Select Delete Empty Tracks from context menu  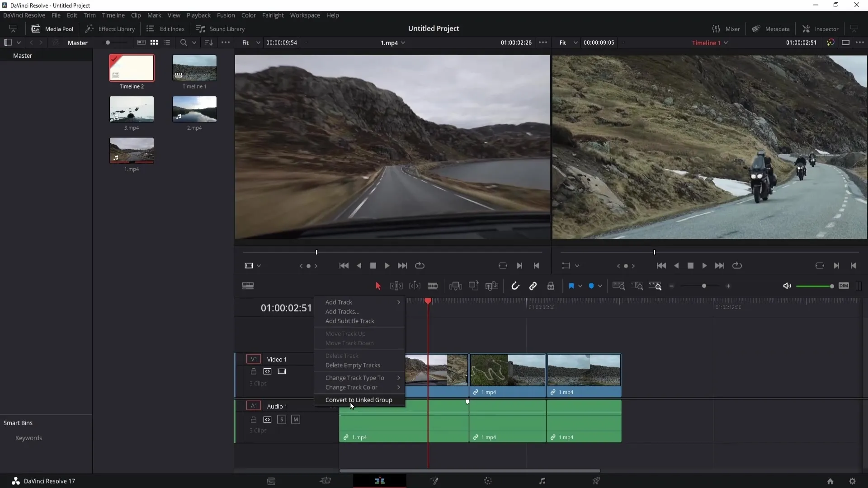pos(352,365)
